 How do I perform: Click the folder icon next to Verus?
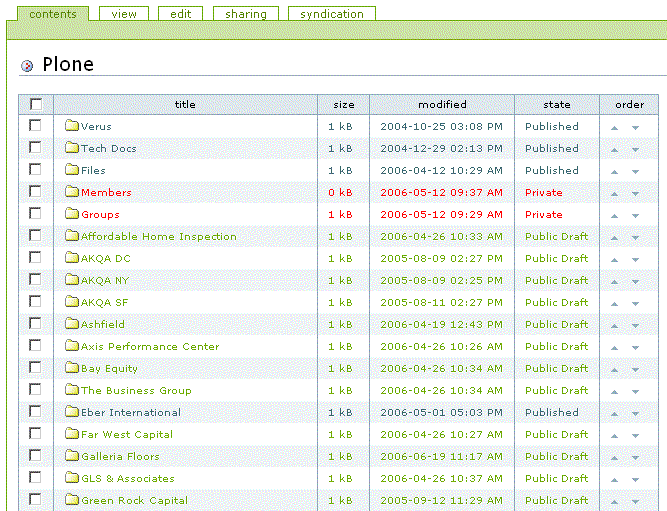tap(71, 127)
